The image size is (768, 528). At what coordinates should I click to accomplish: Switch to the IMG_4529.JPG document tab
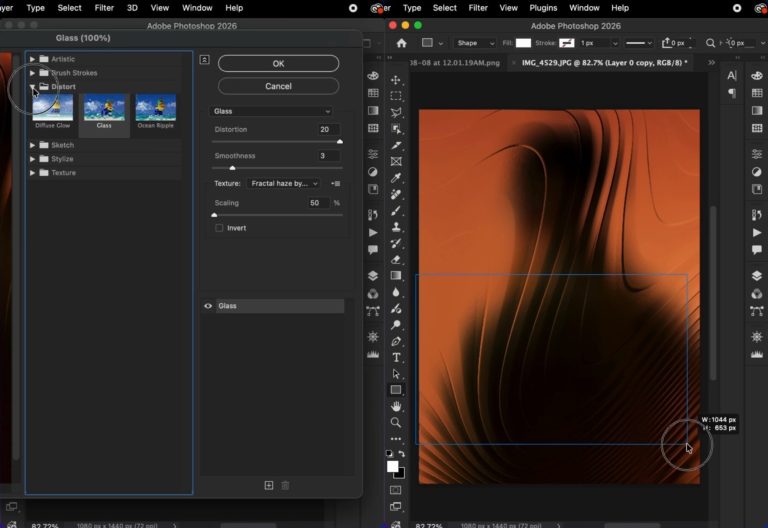[604, 63]
